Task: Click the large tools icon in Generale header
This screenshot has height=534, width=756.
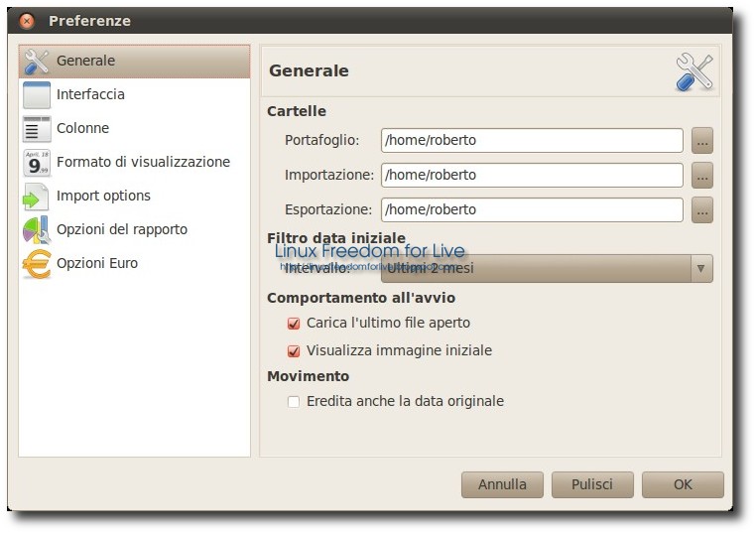Action: click(694, 71)
